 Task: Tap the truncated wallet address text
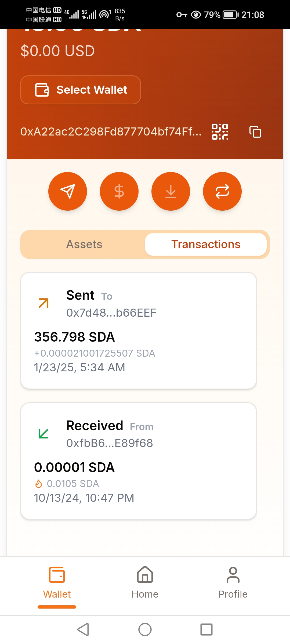click(111, 132)
